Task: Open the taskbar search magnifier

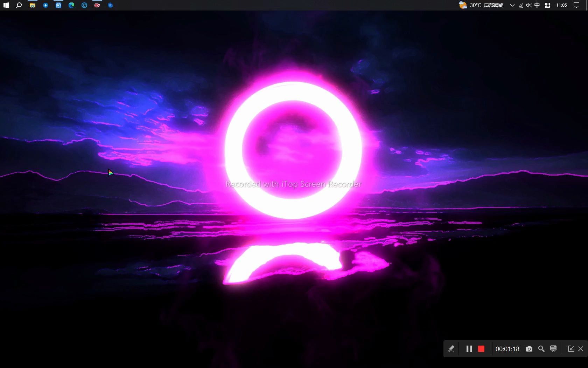Action: [x=19, y=5]
